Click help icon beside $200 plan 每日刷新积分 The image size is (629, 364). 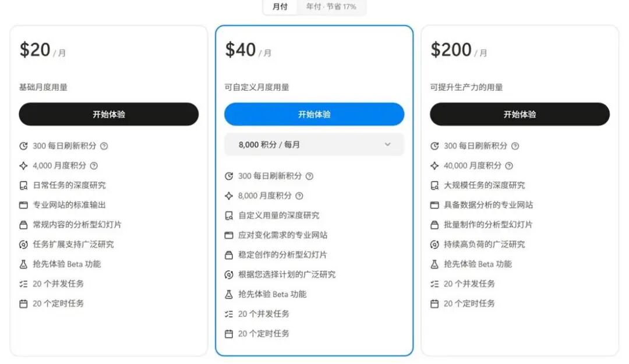click(515, 146)
